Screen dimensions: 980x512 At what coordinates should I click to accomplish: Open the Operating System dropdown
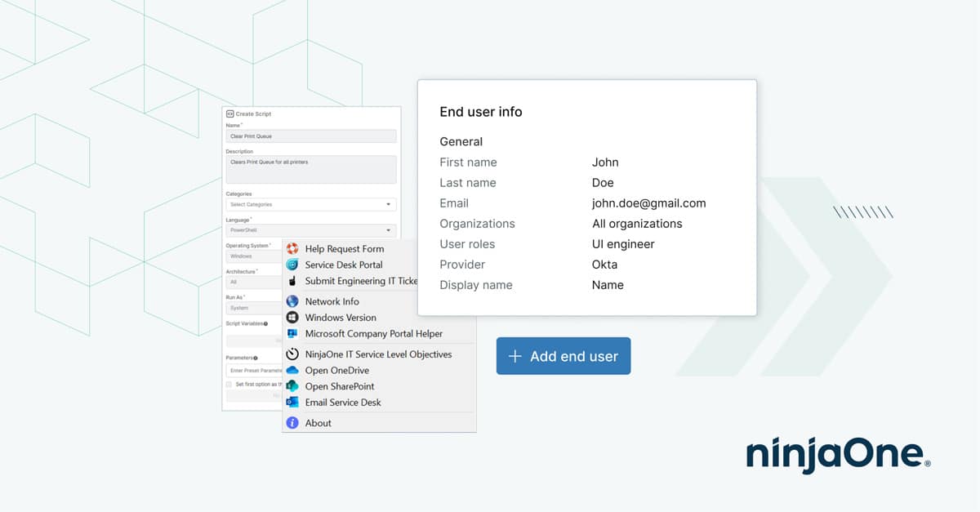tap(253, 256)
